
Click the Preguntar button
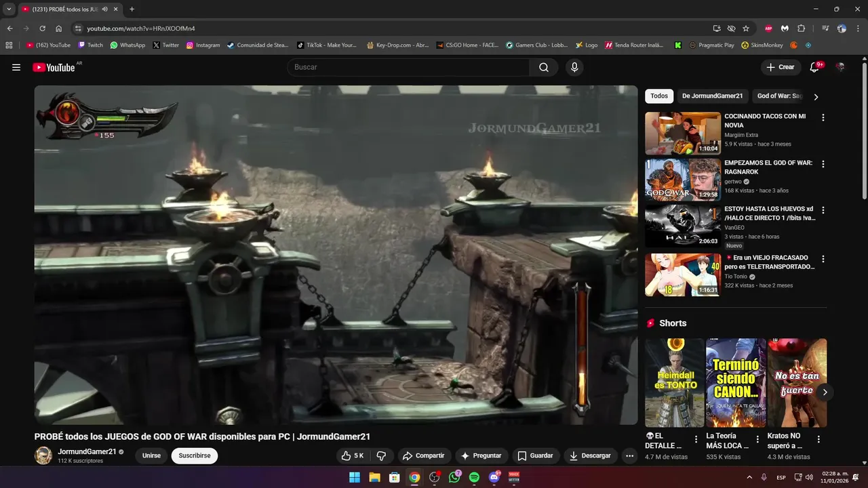(x=481, y=455)
